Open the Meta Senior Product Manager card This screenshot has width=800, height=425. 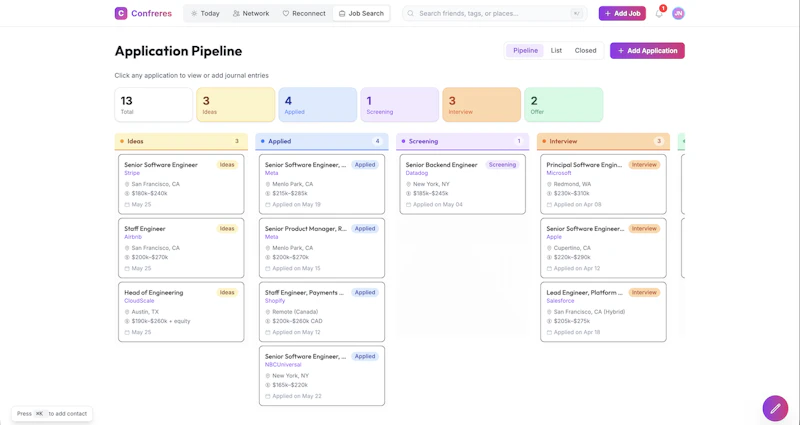point(322,248)
